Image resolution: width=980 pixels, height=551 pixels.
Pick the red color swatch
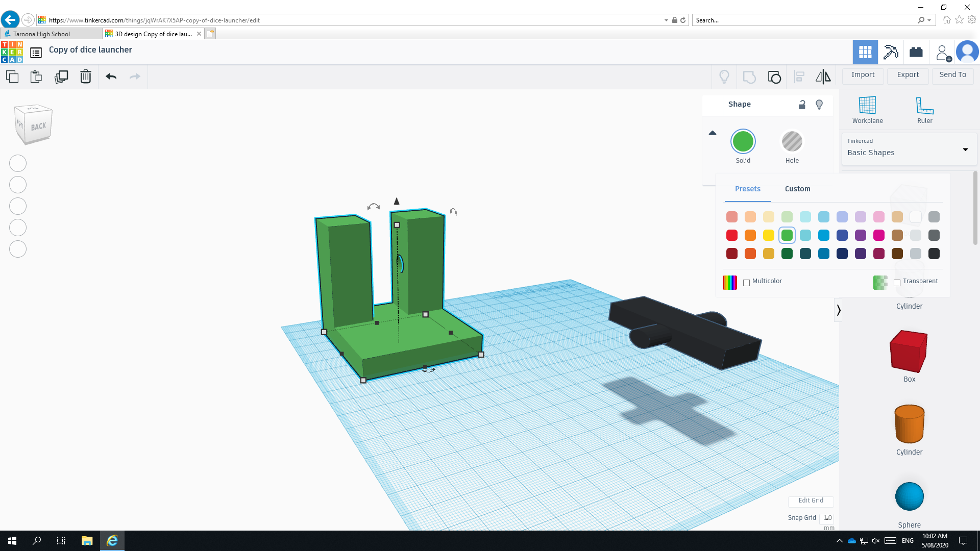731,235
